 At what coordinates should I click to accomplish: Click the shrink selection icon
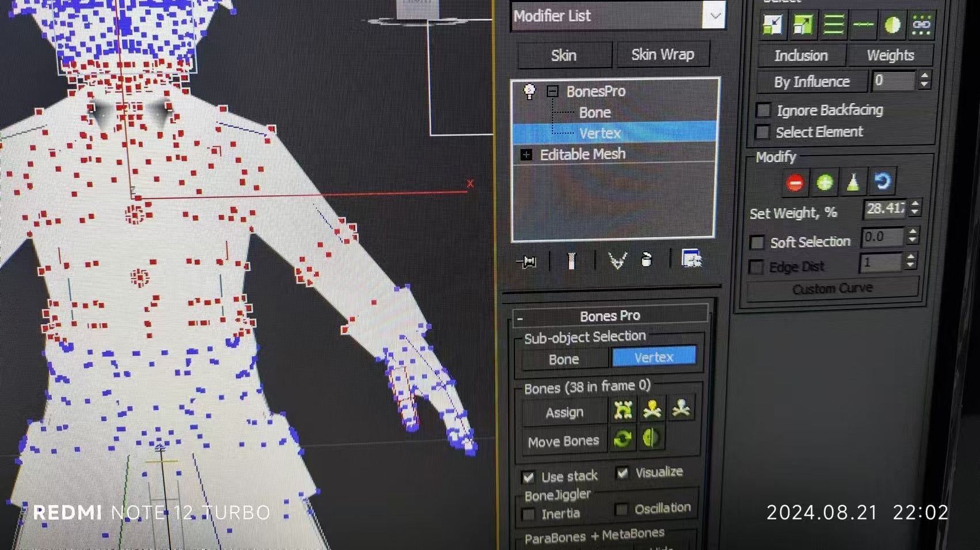tap(773, 25)
